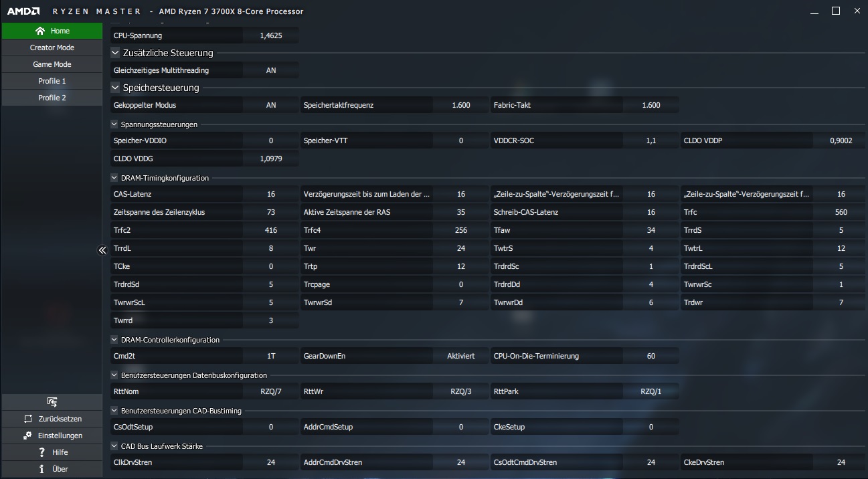Screen dimensions: 868x479
Task: Collapse CAD Bus Laufwerk Stärke section
Action: (114, 446)
